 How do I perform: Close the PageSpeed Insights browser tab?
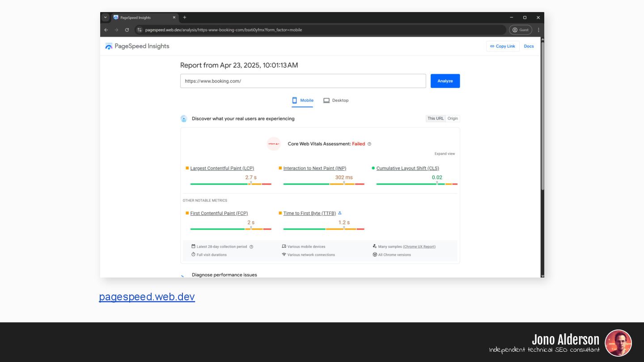click(174, 17)
